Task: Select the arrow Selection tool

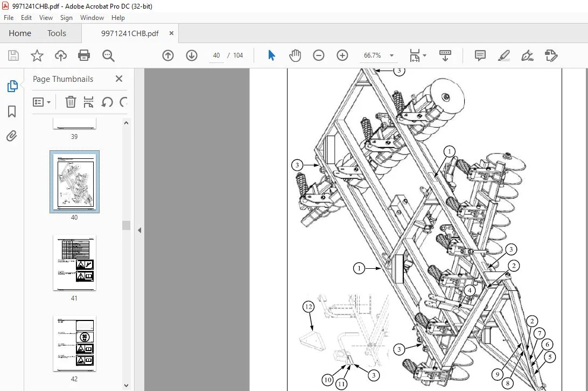Action: point(272,55)
